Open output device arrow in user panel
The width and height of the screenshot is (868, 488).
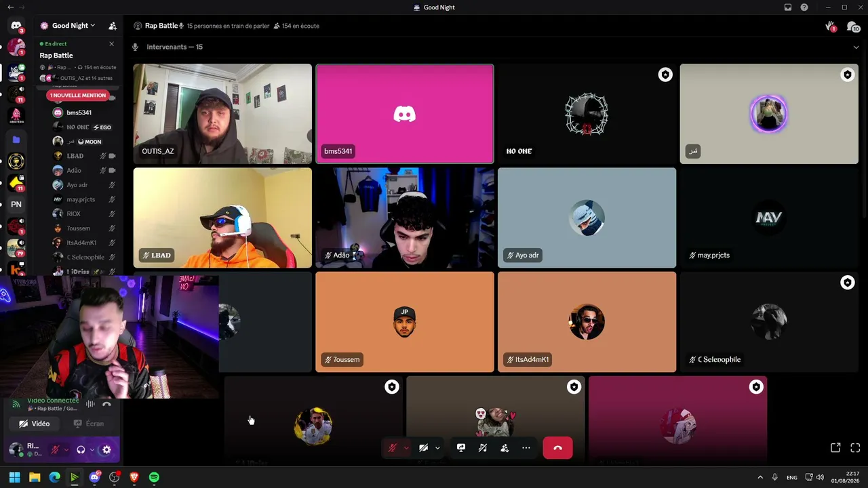point(92,449)
